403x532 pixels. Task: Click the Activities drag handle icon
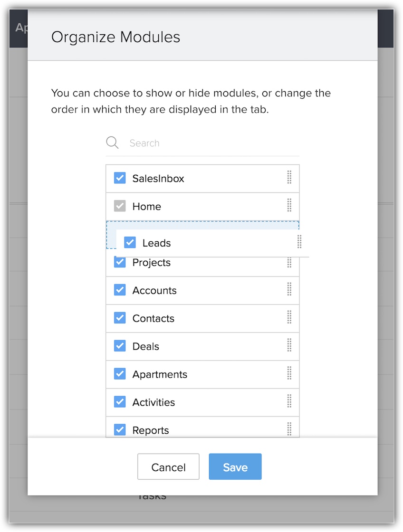[x=289, y=402]
